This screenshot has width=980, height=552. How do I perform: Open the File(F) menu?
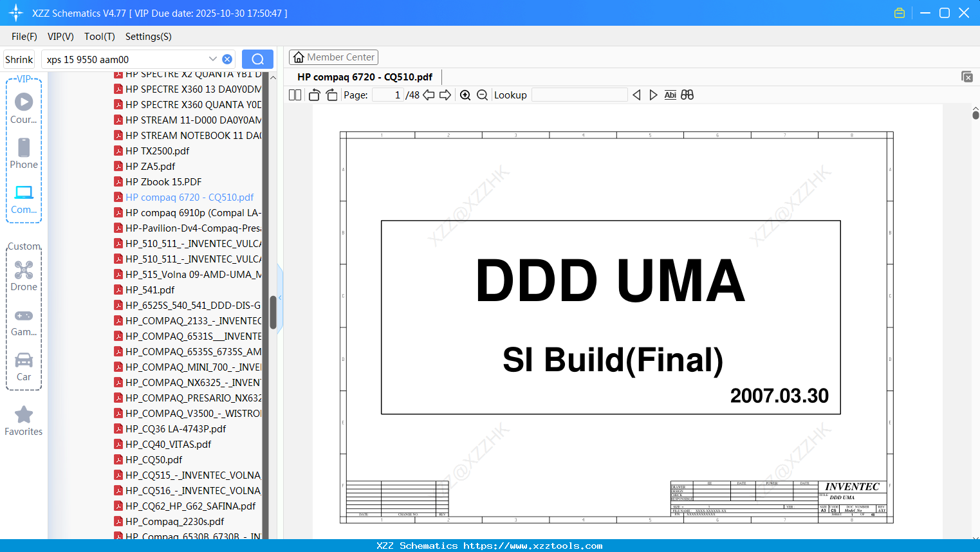(24, 37)
